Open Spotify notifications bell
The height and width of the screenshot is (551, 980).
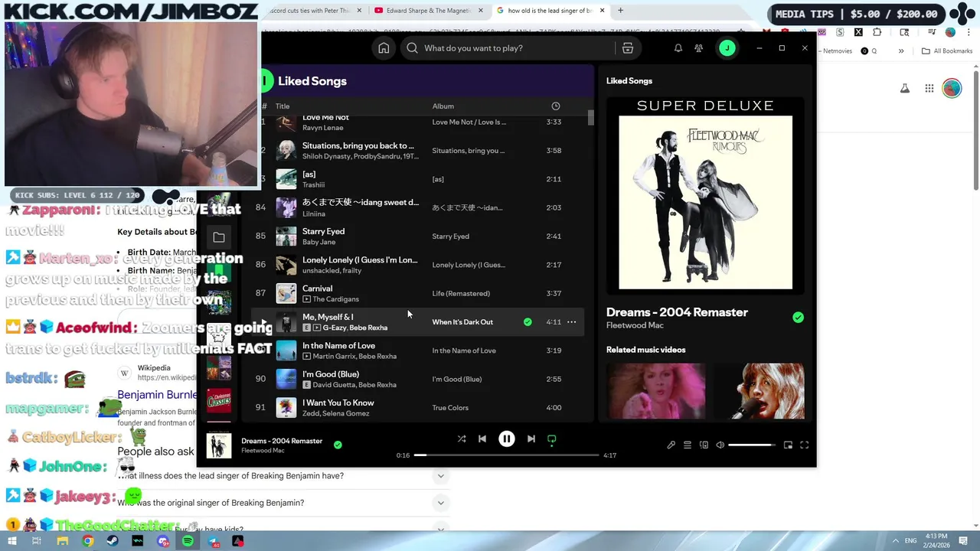coord(678,48)
